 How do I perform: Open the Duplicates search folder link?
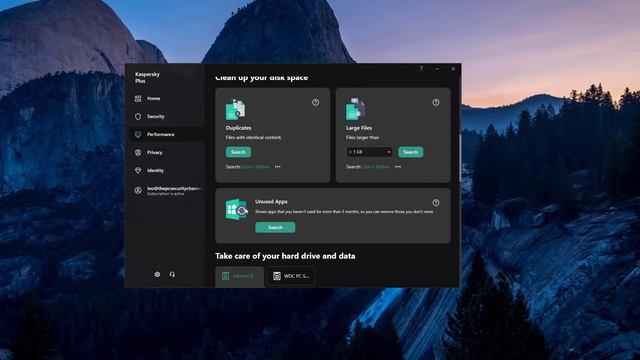[256, 167]
